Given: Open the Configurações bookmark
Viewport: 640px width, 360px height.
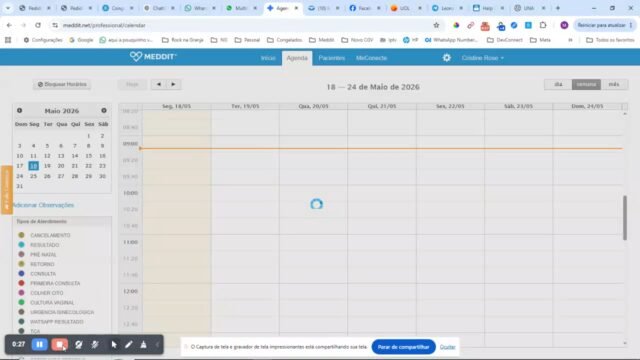Looking at the screenshot, I should pos(43,40).
